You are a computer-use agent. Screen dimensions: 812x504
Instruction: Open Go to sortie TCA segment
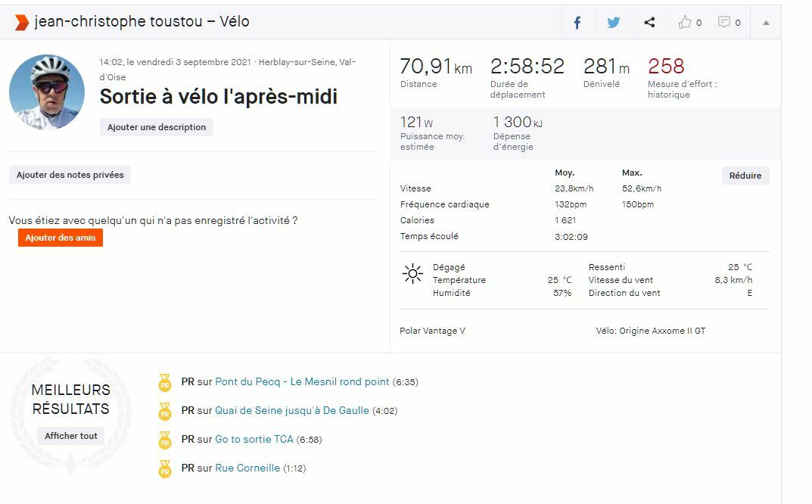[254, 440]
